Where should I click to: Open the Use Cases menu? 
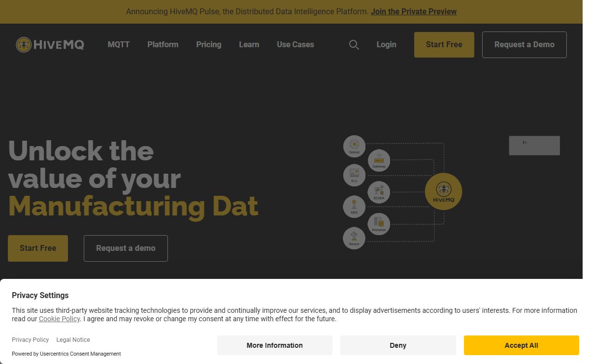(295, 44)
